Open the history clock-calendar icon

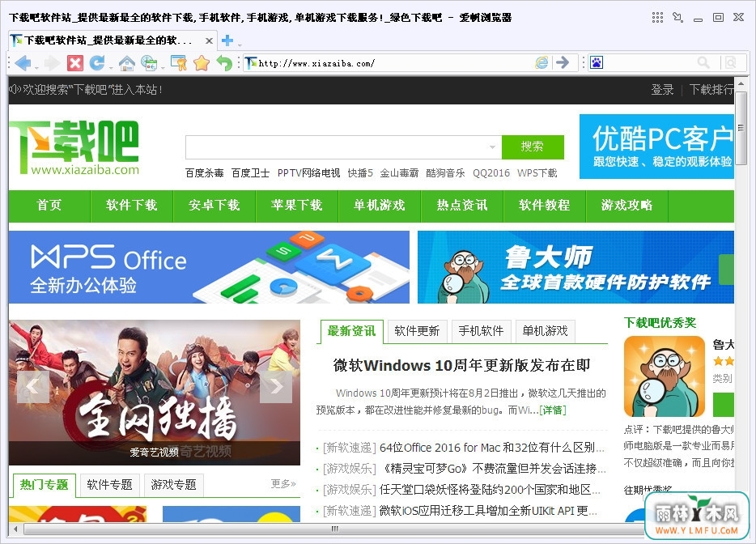pyautogui.click(x=149, y=62)
